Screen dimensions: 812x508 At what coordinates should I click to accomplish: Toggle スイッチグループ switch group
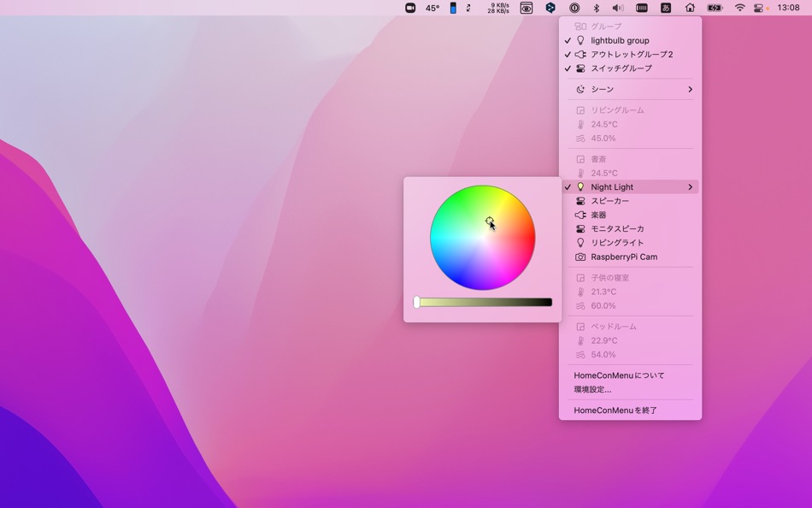click(x=630, y=68)
